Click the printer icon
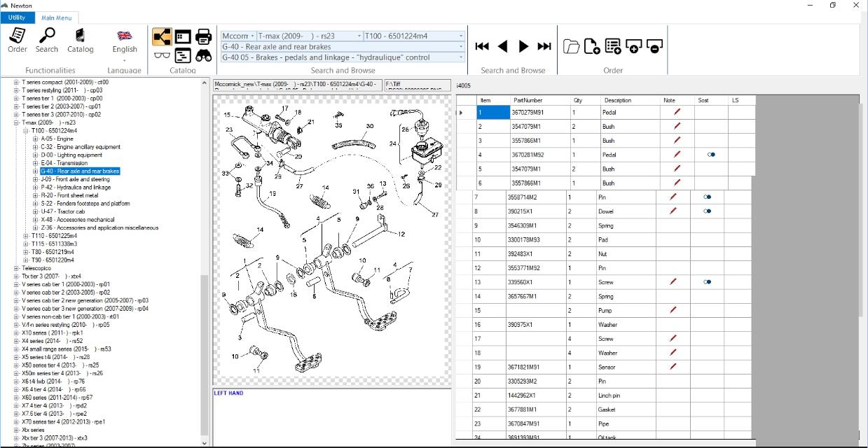868x448 pixels. pos(204,36)
